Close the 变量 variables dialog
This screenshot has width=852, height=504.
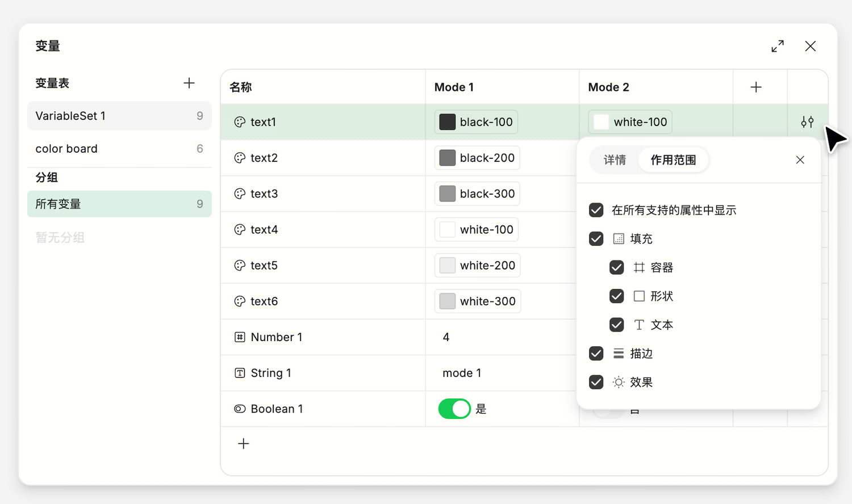click(x=811, y=46)
